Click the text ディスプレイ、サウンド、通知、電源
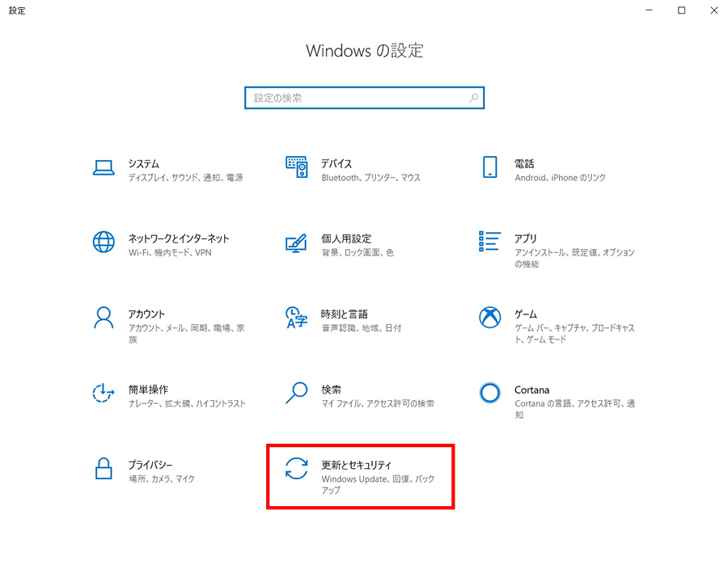This screenshot has height=561, width=728. [186, 178]
